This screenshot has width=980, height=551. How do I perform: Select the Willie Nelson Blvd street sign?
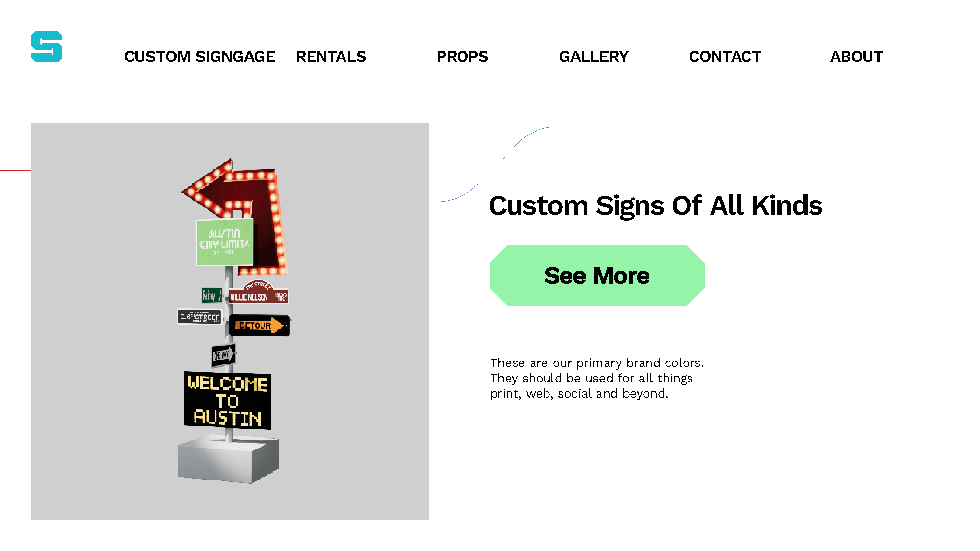(259, 296)
